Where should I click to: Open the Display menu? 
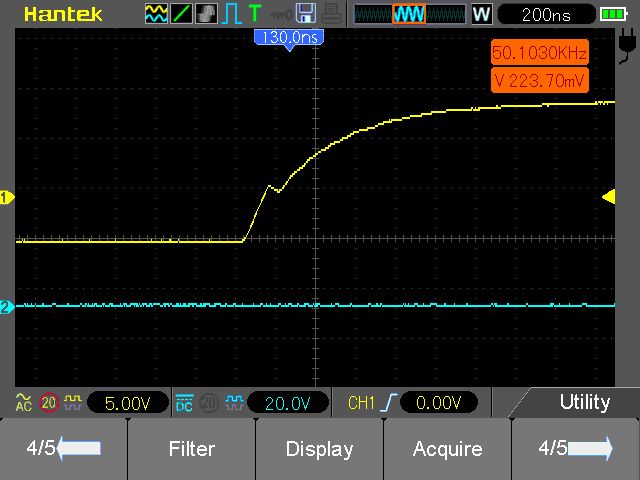[x=320, y=449]
